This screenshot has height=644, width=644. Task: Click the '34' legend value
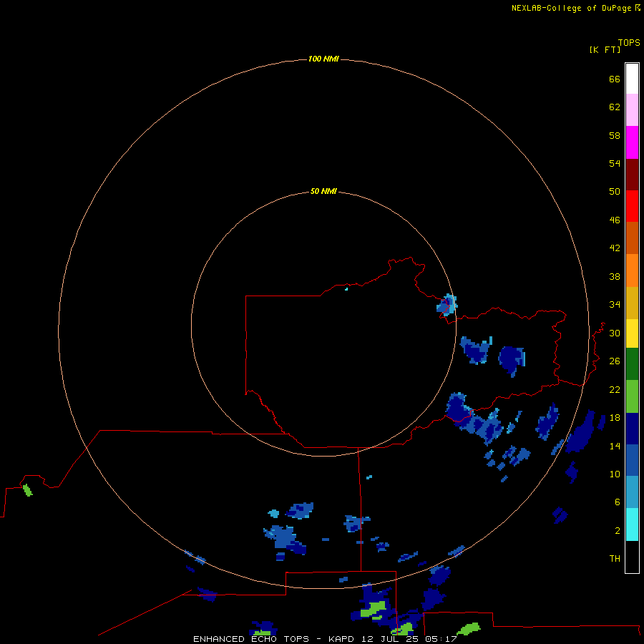click(615, 305)
